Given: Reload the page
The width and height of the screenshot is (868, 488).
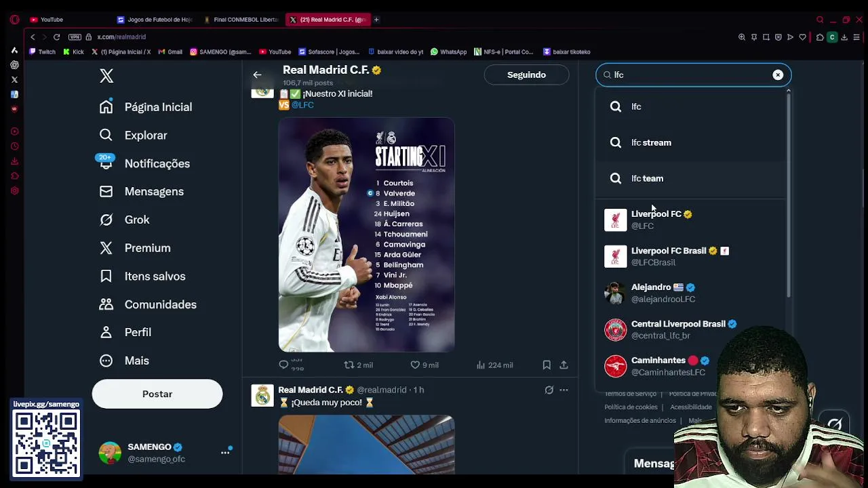Looking at the screenshot, I should coord(57,37).
